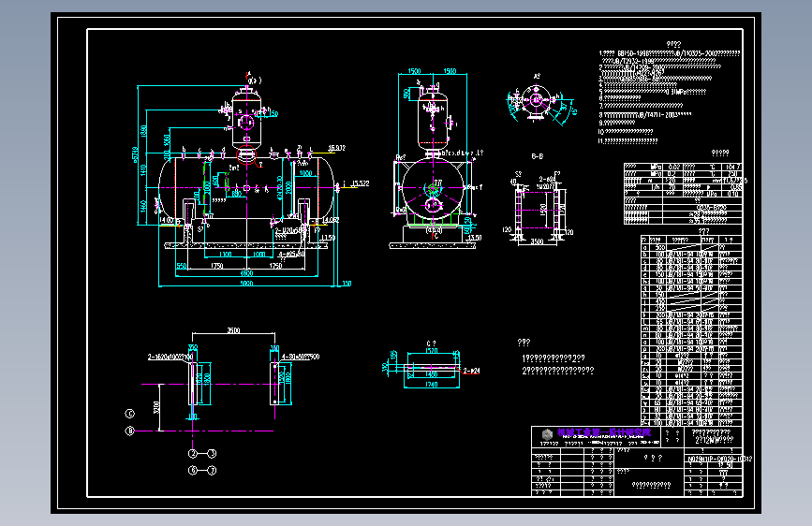Select the 45° angle in nozzle orientation view
Screen dimensions: 812x526
pyautogui.click(x=574, y=110)
